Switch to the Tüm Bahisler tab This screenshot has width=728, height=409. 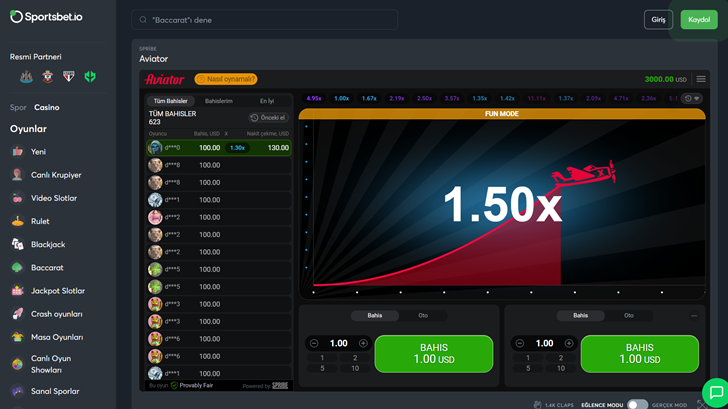coord(170,101)
